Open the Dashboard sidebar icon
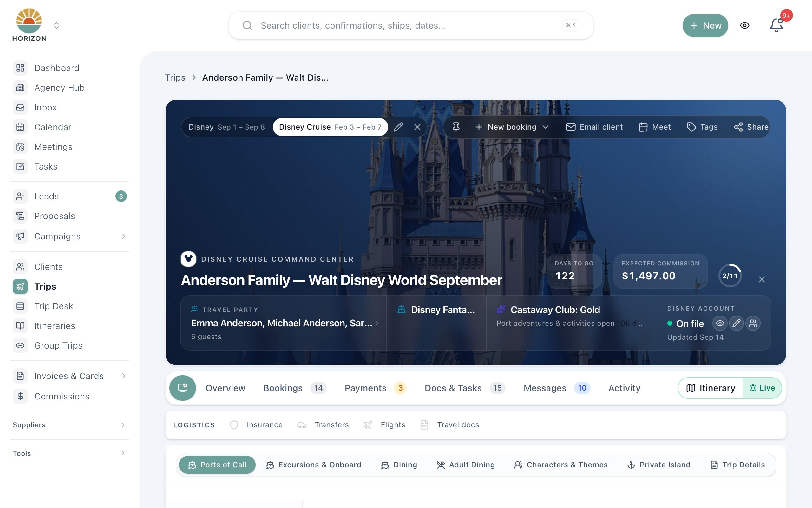 (21, 68)
